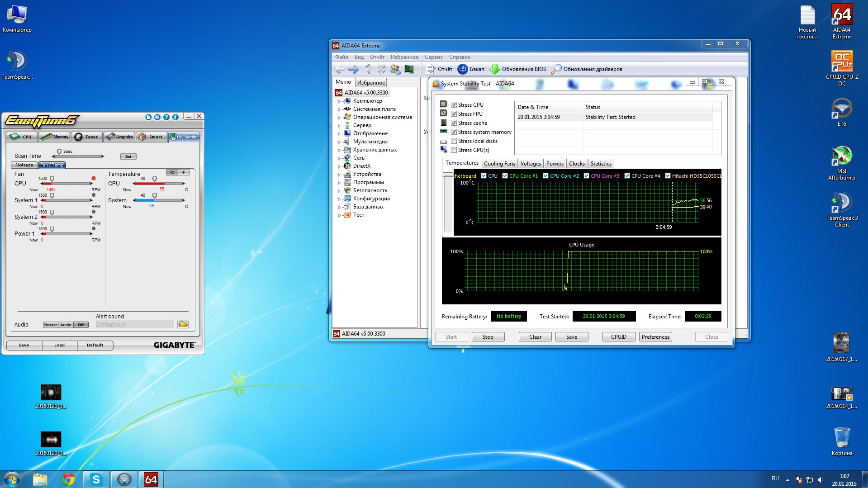Image resolution: width=868 pixels, height=488 pixels.
Task: Enable the Stress local disks checkbox
Action: coord(454,141)
